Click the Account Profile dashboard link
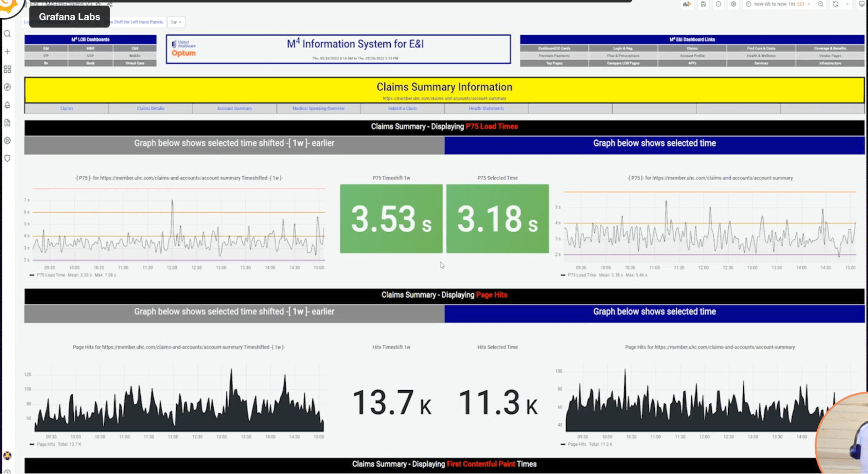 (x=692, y=56)
